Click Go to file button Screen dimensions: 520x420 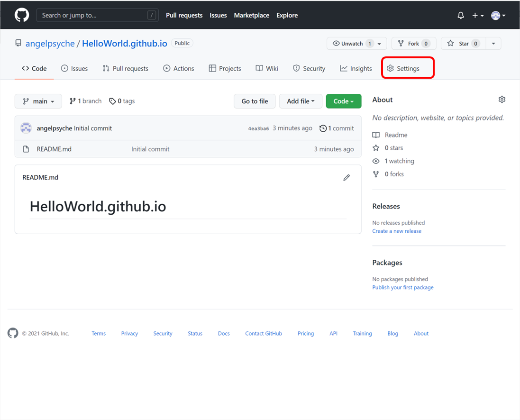click(x=255, y=101)
